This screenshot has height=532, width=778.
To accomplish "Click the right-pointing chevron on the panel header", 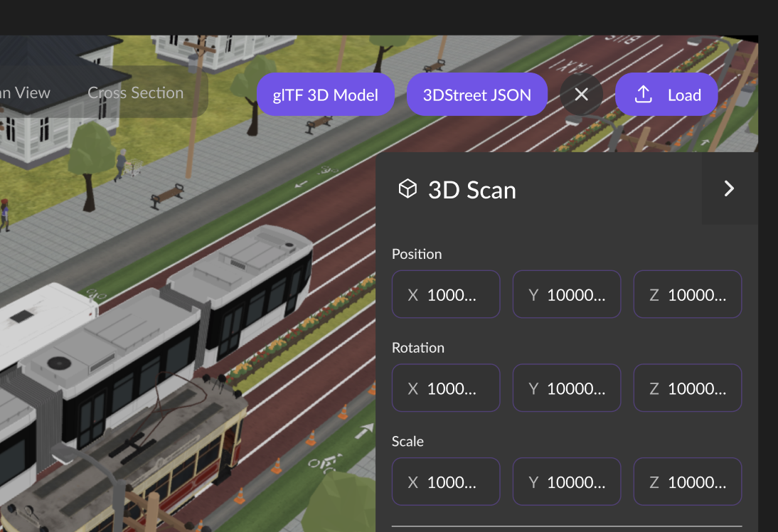I will 729,188.
